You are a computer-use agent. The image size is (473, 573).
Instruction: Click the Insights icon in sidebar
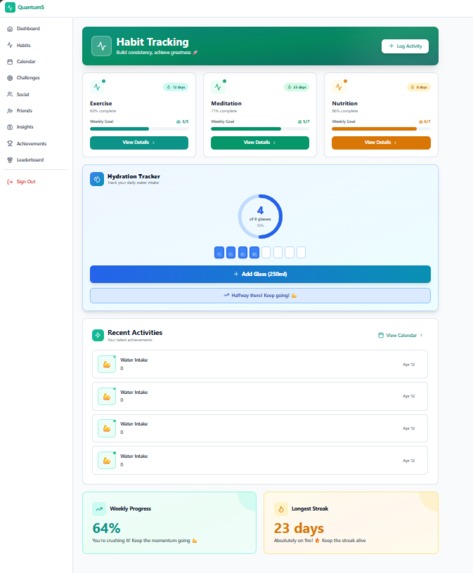(10, 127)
